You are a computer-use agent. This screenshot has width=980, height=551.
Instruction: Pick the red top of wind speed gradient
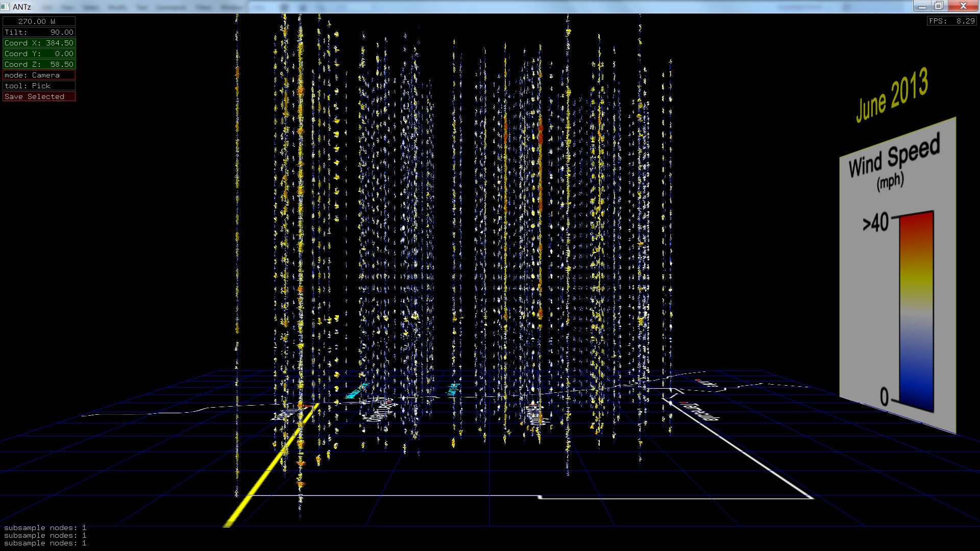pyautogui.click(x=917, y=224)
